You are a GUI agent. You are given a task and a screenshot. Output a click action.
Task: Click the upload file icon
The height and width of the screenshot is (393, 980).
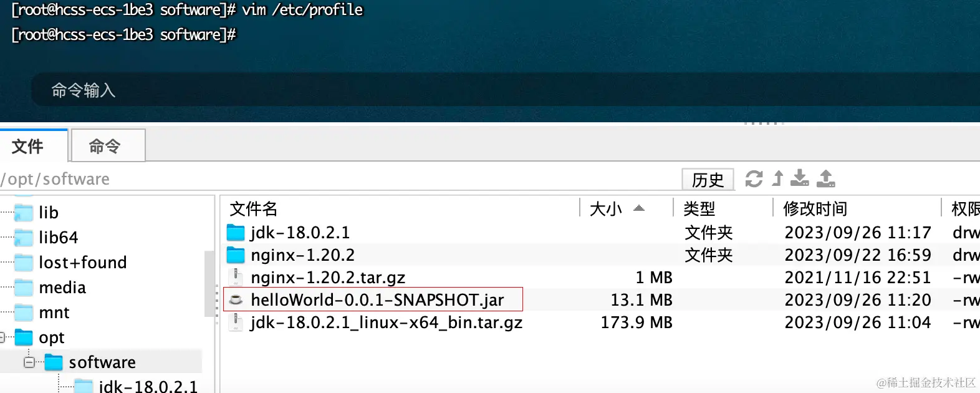click(x=825, y=178)
